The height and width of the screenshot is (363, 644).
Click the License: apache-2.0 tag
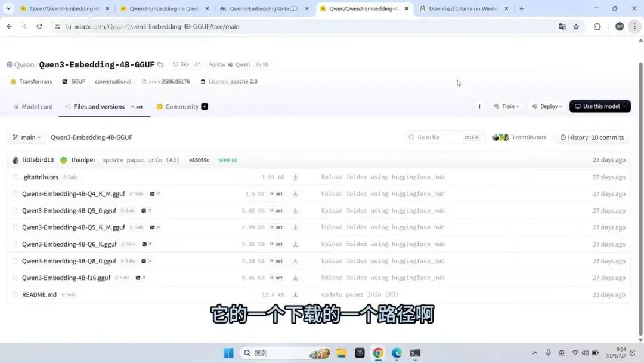click(229, 81)
